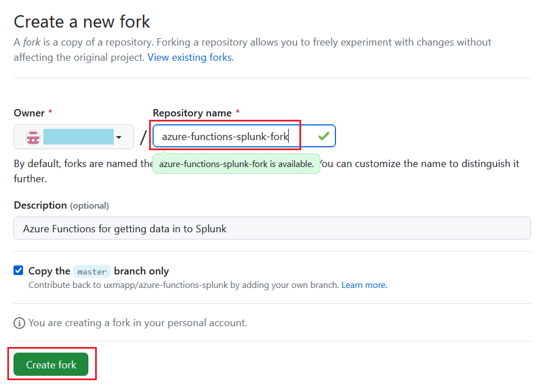Open the View existing forks link

pyautogui.click(x=190, y=57)
